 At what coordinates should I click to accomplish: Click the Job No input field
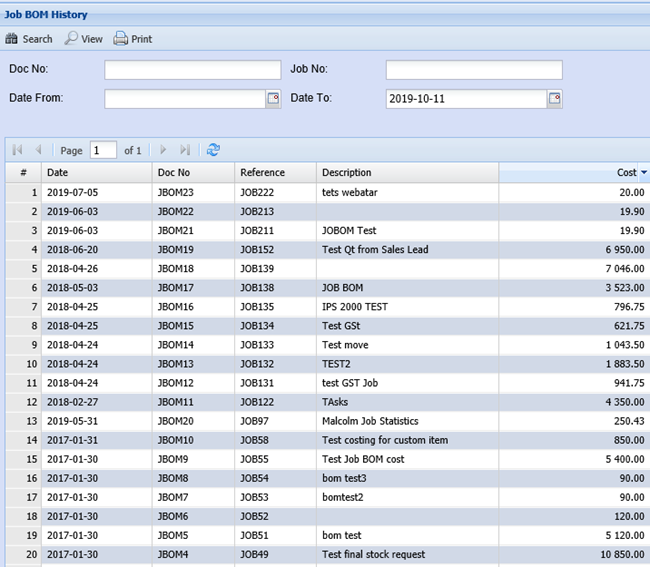[474, 70]
